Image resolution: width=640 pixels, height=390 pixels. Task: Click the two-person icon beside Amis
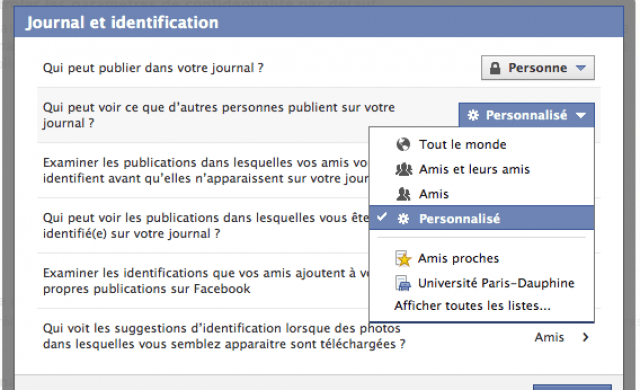(x=403, y=194)
